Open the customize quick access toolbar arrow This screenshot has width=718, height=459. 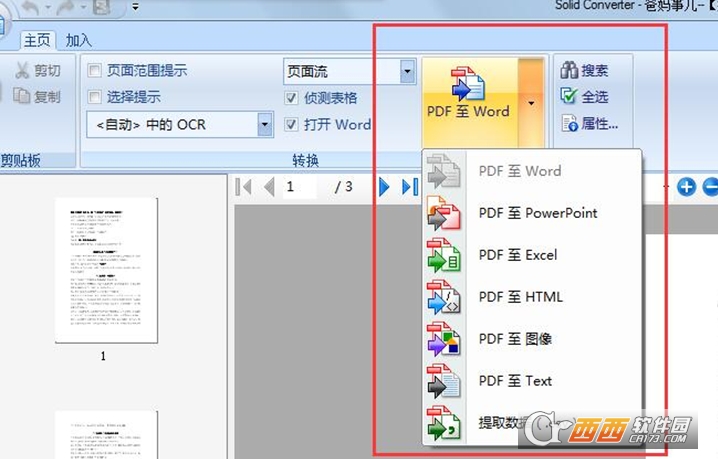(x=135, y=7)
